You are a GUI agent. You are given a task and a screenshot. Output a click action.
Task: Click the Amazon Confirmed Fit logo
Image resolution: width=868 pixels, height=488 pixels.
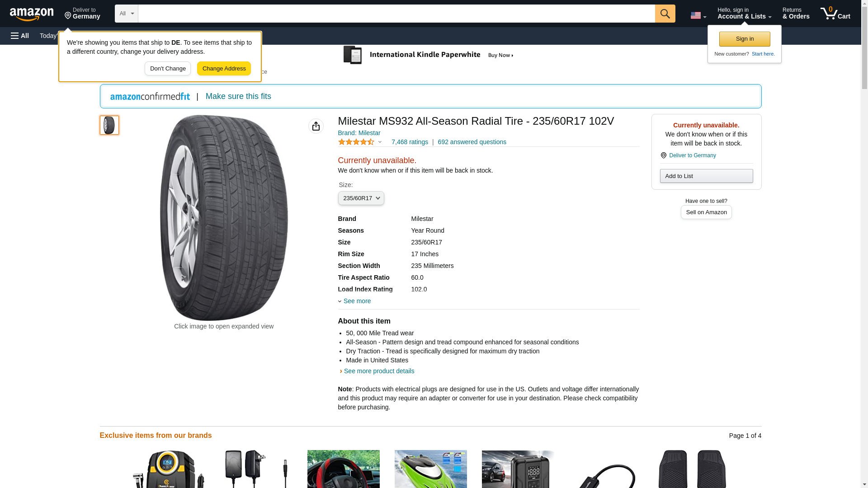(150, 96)
